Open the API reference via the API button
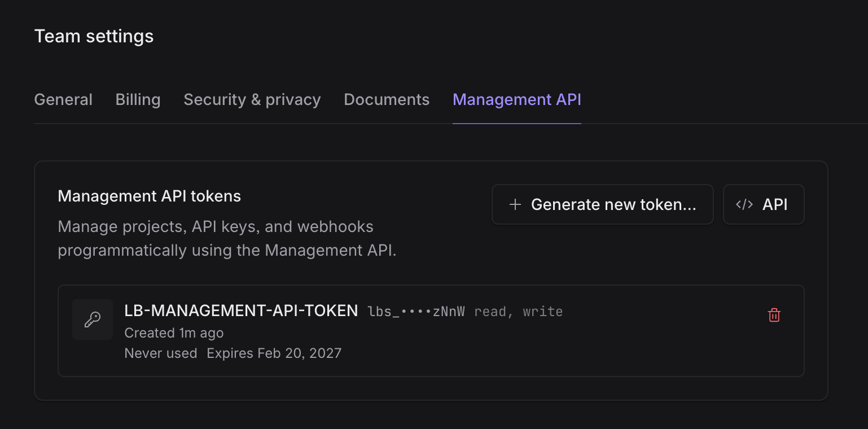Viewport: 868px width, 429px height. click(x=764, y=204)
